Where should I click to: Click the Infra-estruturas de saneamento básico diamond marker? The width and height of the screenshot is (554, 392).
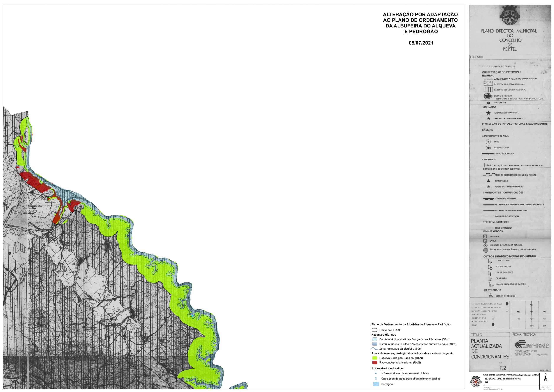click(376, 373)
